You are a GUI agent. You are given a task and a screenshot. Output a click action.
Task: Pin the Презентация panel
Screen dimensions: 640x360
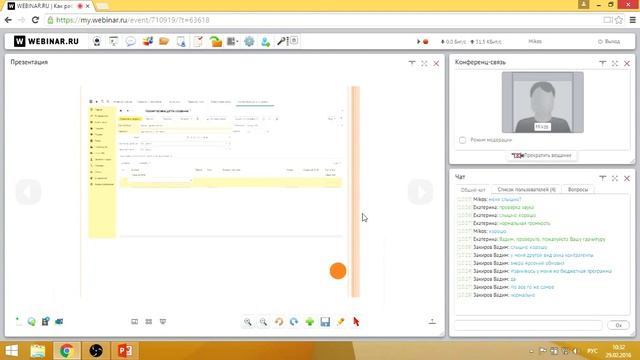412,63
